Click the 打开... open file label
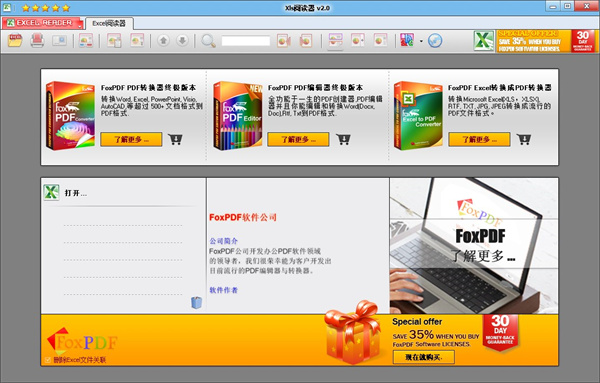600x383 pixels. click(76, 193)
